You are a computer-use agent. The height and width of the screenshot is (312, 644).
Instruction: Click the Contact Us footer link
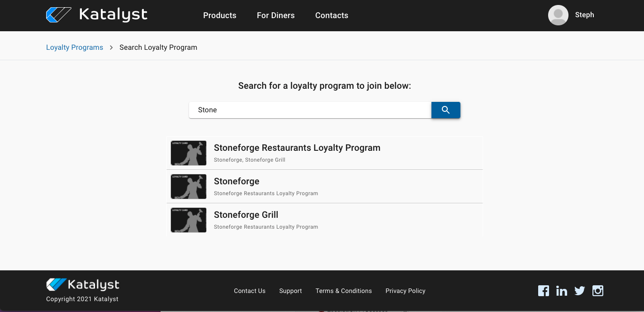click(x=250, y=291)
